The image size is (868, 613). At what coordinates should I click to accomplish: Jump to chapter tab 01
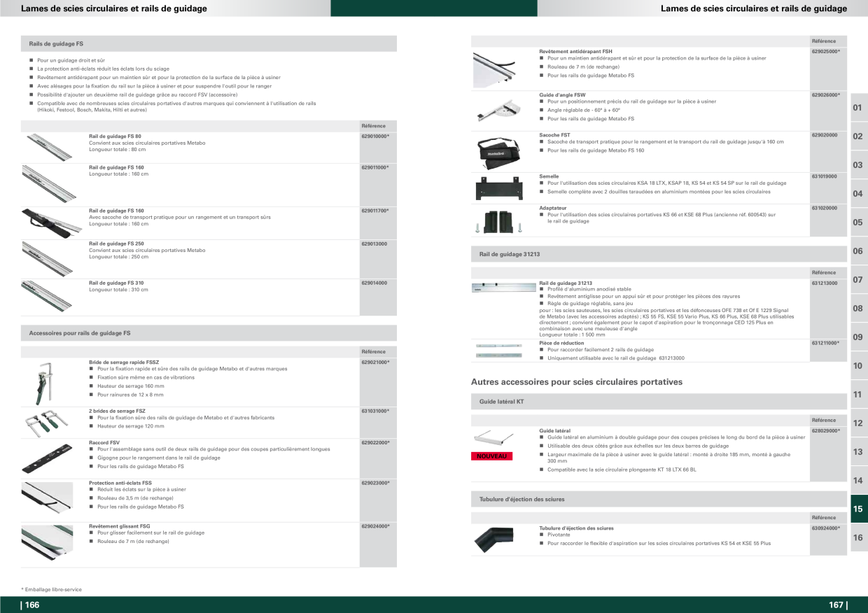click(x=859, y=108)
